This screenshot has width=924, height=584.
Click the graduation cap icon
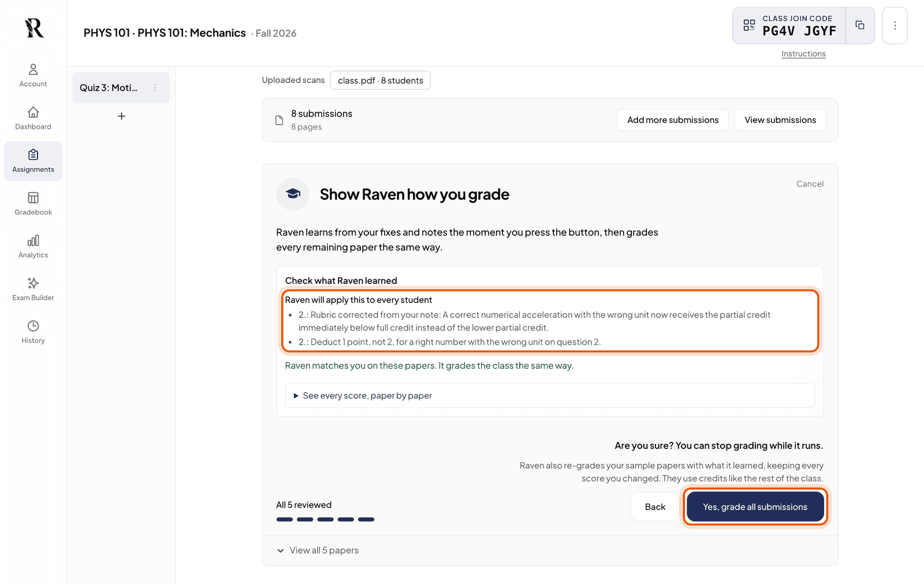(x=293, y=194)
